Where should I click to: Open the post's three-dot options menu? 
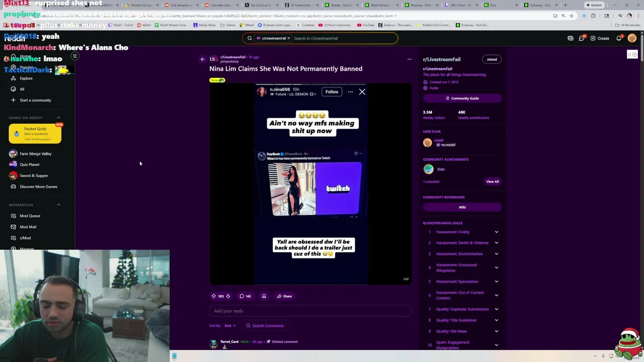pos(409,59)
